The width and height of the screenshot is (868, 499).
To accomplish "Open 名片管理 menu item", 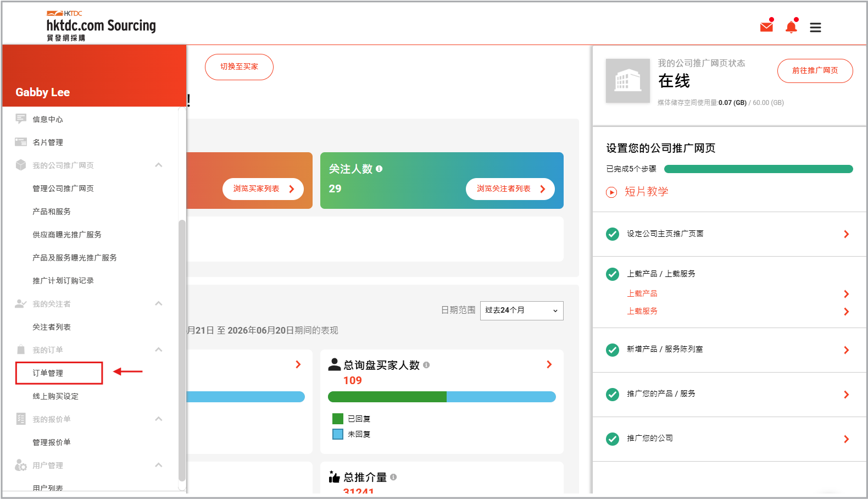I will pyautogui.click(x=48, y=142).
